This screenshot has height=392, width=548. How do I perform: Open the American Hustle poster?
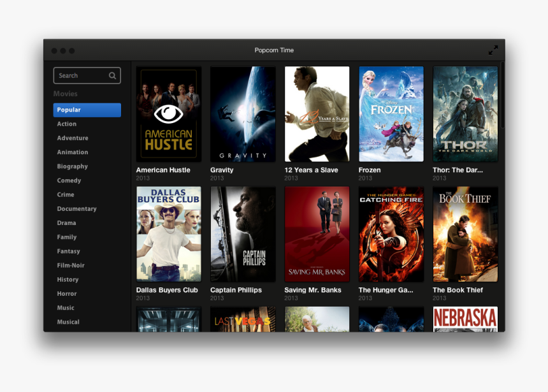[169, 114]
